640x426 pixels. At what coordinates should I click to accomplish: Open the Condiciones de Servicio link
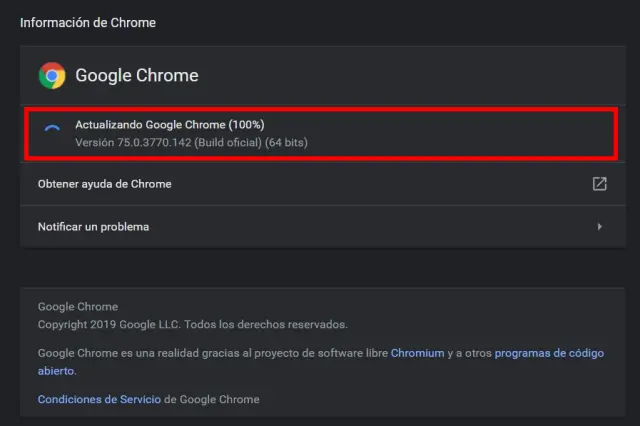(99, 399)
